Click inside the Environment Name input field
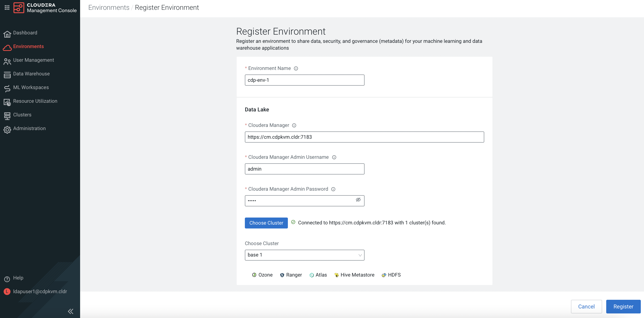The width and height of the screenshot is (644, 318). point(304,80)
